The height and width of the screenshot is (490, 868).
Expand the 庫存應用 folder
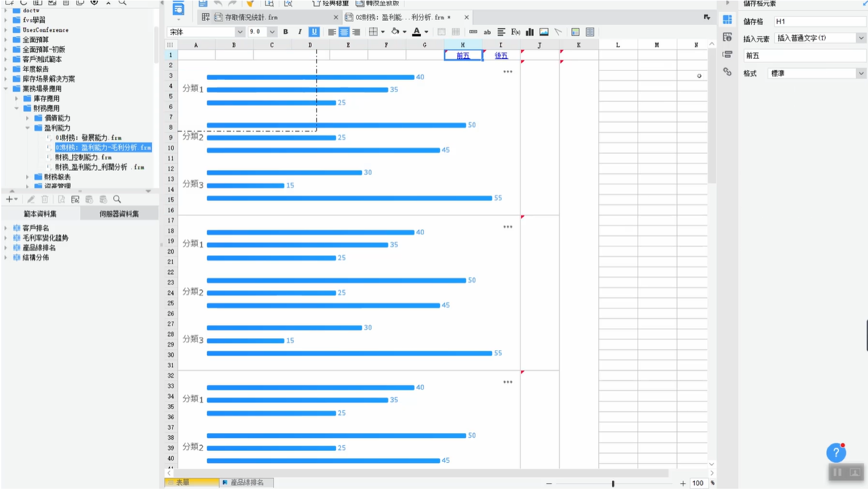click(18, 99)
